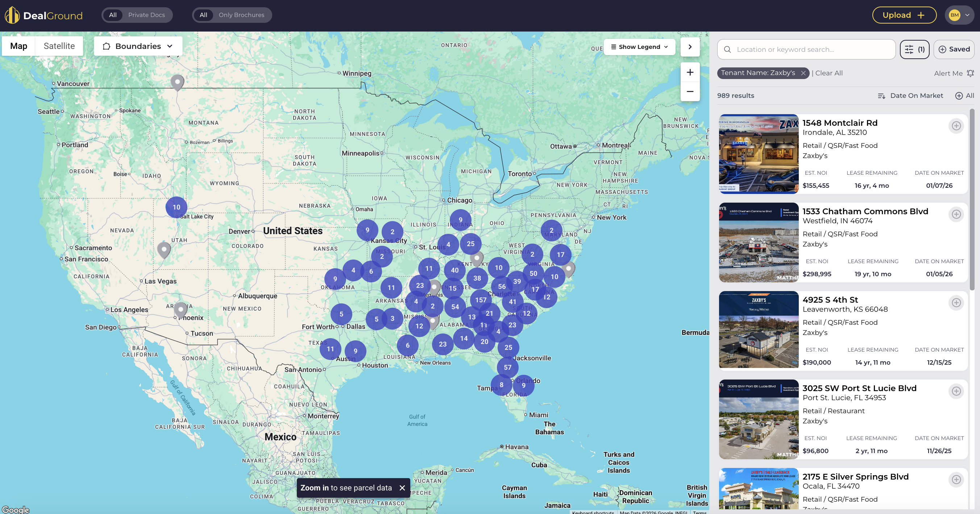This screenshot has width=980, height=514.
Task: Click the Clear All filters link
Action: tap(829, 73)
